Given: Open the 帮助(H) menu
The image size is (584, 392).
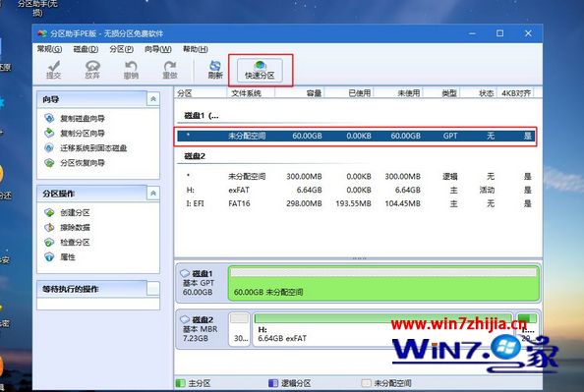Looking at the screenshot, I should [x=196, y=49].
